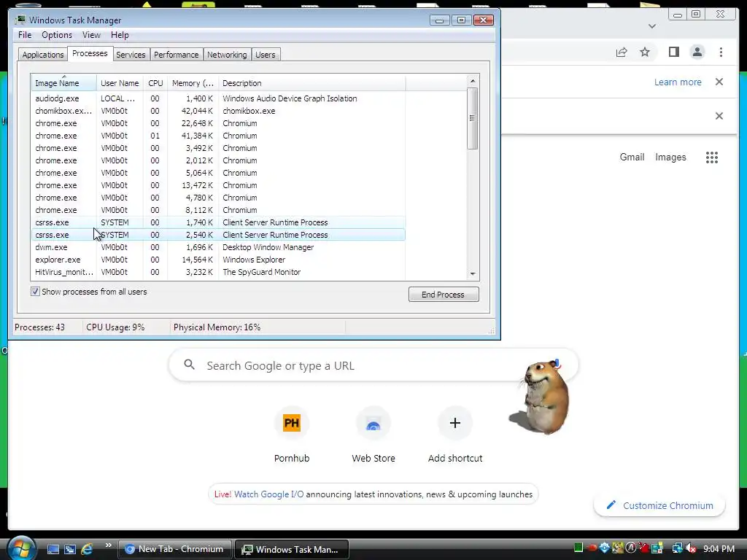747x560 pixels.
Task: Bookmark this tab with star icon
Action: tap(645, 52)
